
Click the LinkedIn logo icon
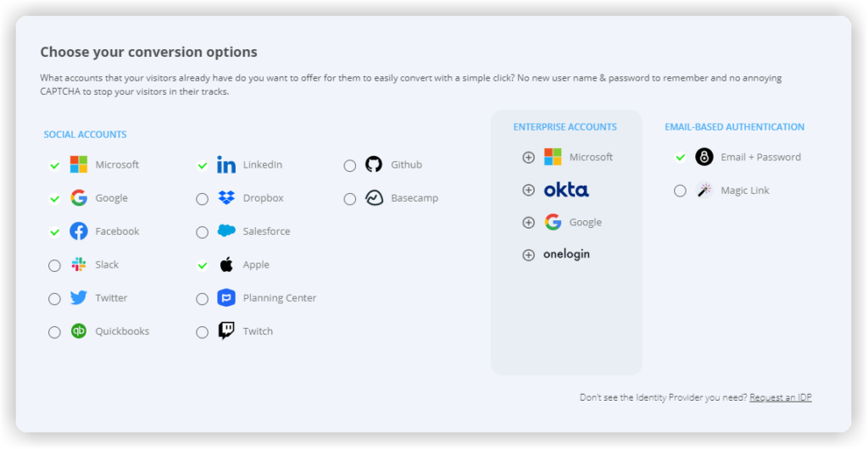pos(225,165)
